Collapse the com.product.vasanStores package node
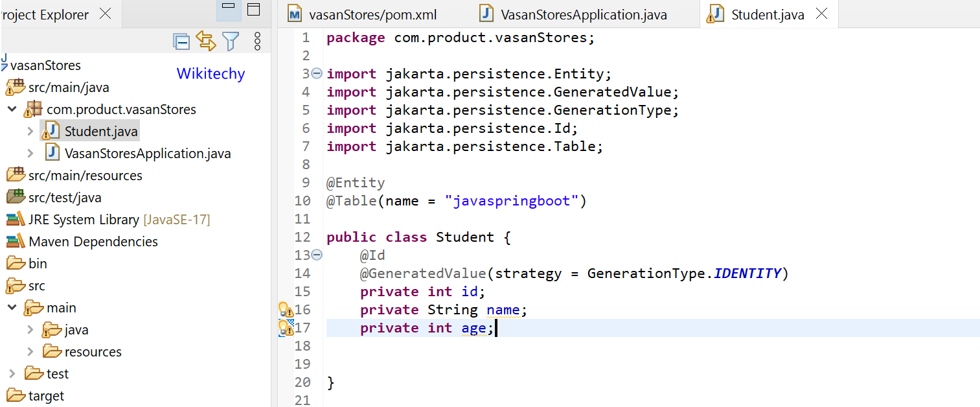 pos(12,109)
